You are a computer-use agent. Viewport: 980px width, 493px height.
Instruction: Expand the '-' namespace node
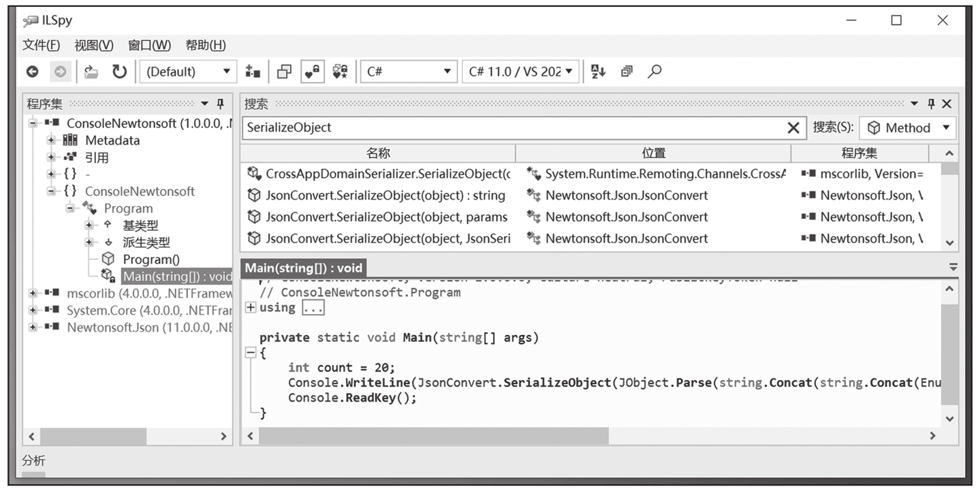tap(52, 174)
